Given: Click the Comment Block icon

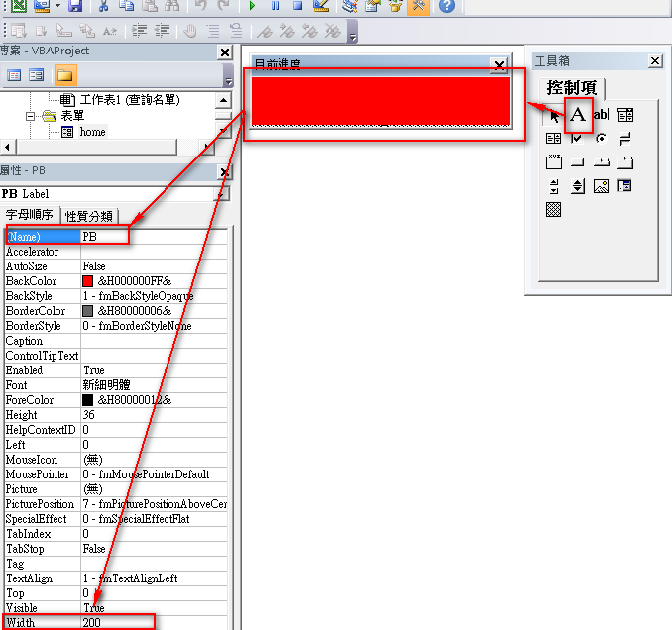Looking at the screenshot, I should [x=213, y=31].
